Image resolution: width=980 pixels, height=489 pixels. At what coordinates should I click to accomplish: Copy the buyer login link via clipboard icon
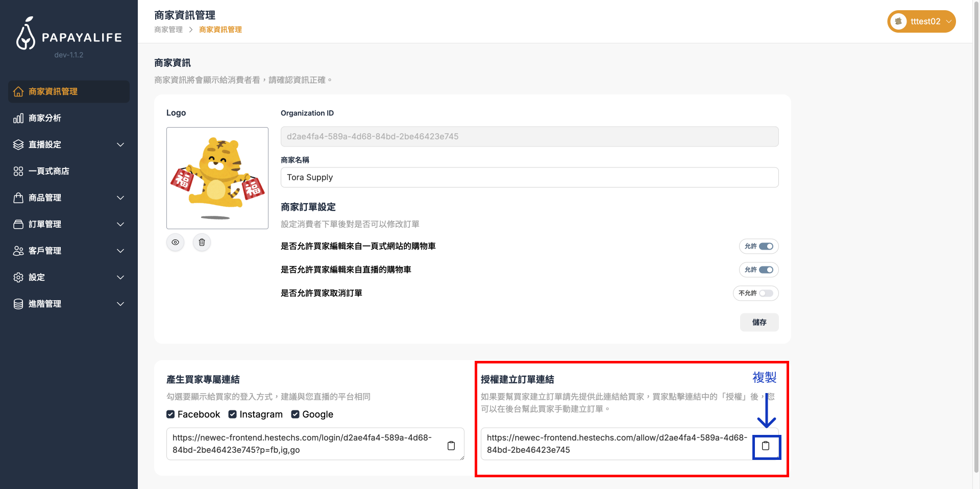click(451, 446)
